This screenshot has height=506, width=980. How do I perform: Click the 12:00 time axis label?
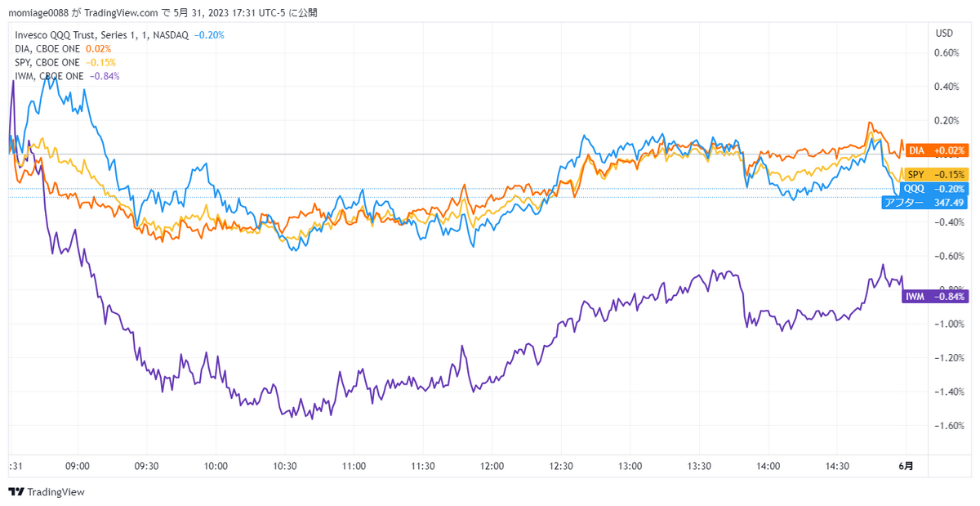pyautogui.click(x=492, y=466)
